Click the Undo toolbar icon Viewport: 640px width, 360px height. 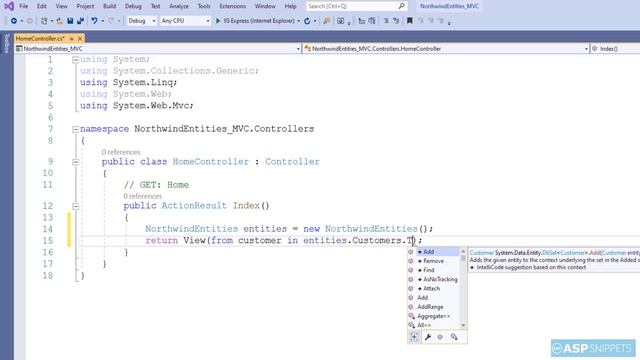click(94, 21)
